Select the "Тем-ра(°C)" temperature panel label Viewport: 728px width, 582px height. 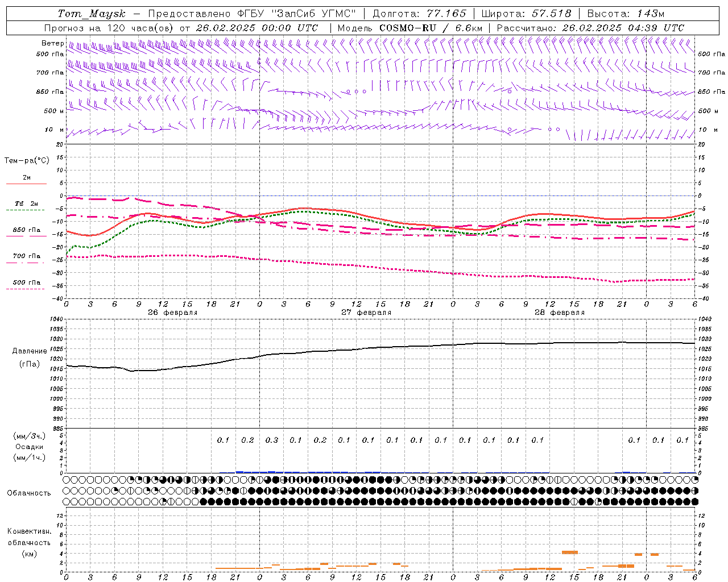[27, 161]
